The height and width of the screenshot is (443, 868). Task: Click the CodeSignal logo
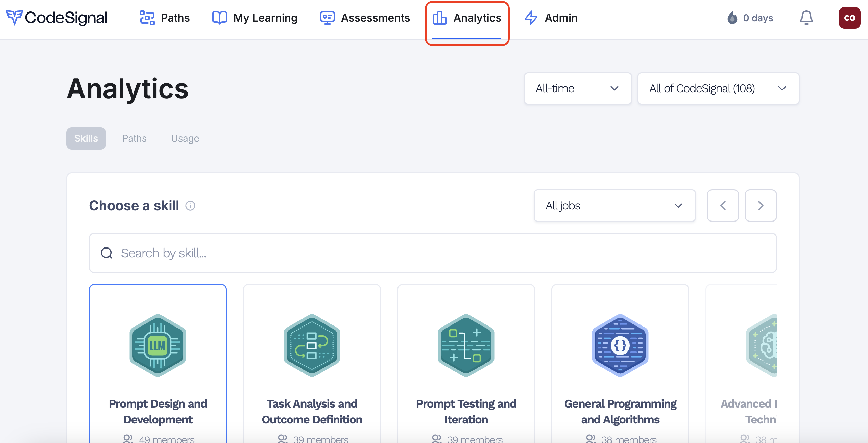(x=56, y=18)
